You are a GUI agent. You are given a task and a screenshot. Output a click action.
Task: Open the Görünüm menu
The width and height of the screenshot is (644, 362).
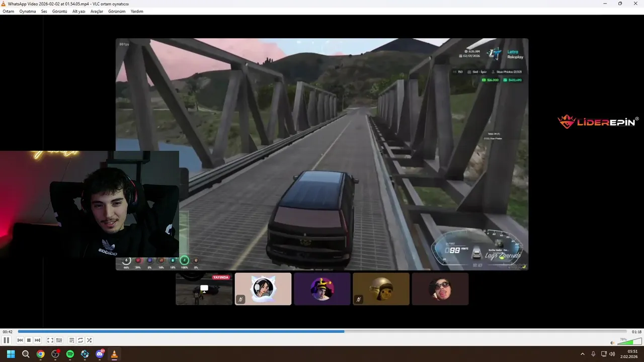(117, 11)
